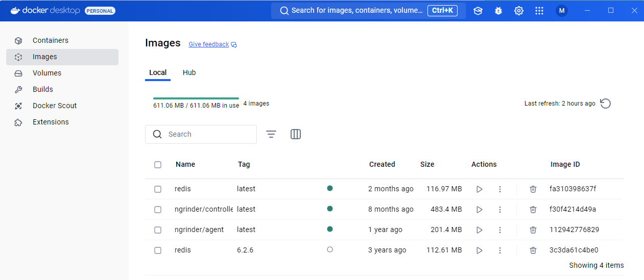Viewport: 644px width, 280px height.
Task: Open the ngrinder/controller image name
Action: click(204, 209)
